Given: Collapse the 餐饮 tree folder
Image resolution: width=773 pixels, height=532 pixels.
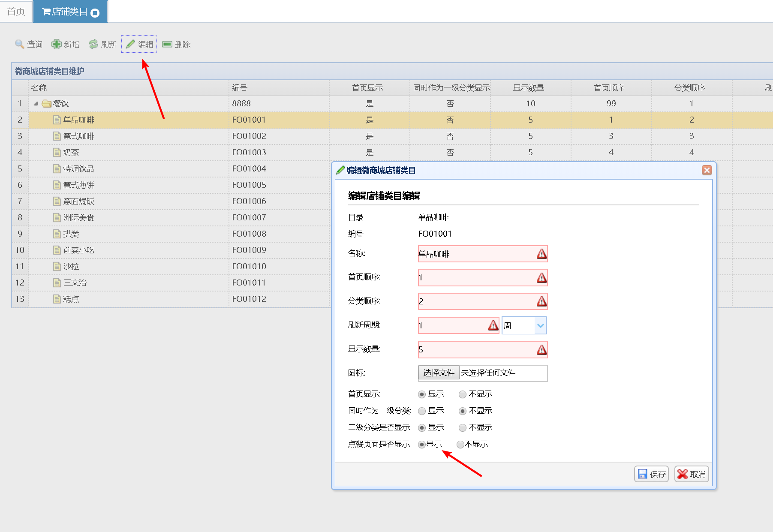Looking at the screenshot, I should pyautogui.click(x=36, y=104).
